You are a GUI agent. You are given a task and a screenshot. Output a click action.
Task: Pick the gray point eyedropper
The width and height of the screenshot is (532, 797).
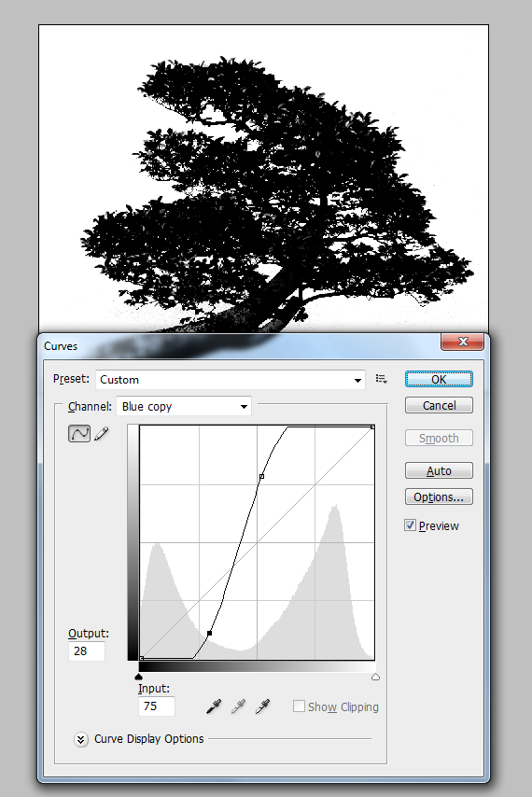point(238,706)
